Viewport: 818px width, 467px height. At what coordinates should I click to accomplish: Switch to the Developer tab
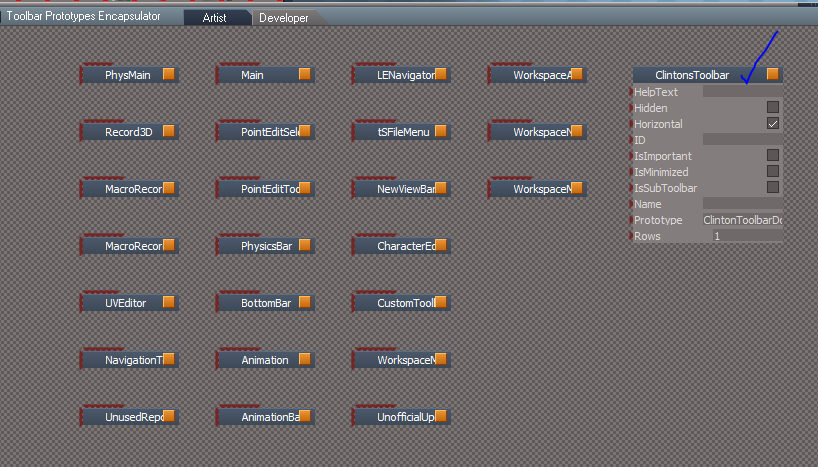click(x=284, y=18)
